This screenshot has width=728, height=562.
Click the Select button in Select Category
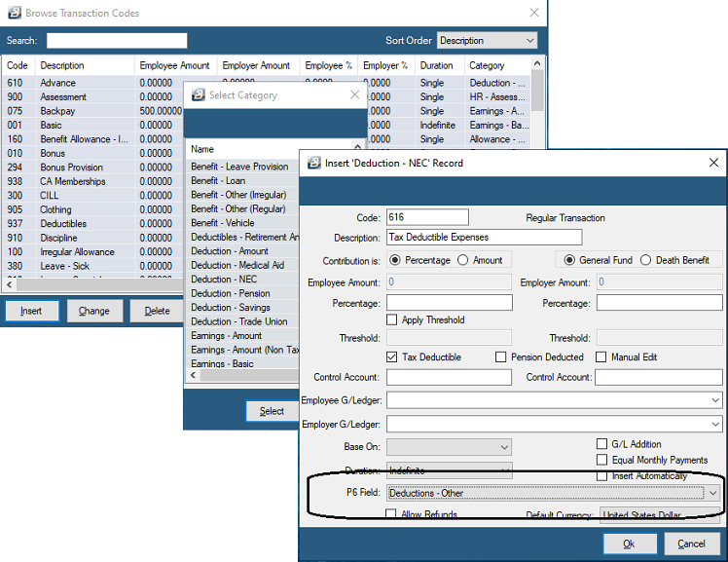[x=272, y=411]
